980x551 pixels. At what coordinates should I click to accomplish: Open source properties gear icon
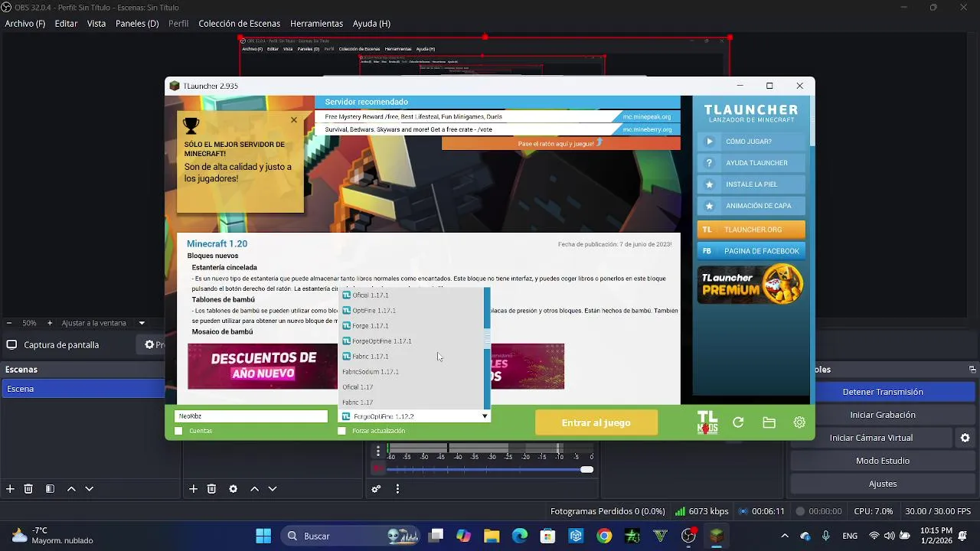(234, 488)
